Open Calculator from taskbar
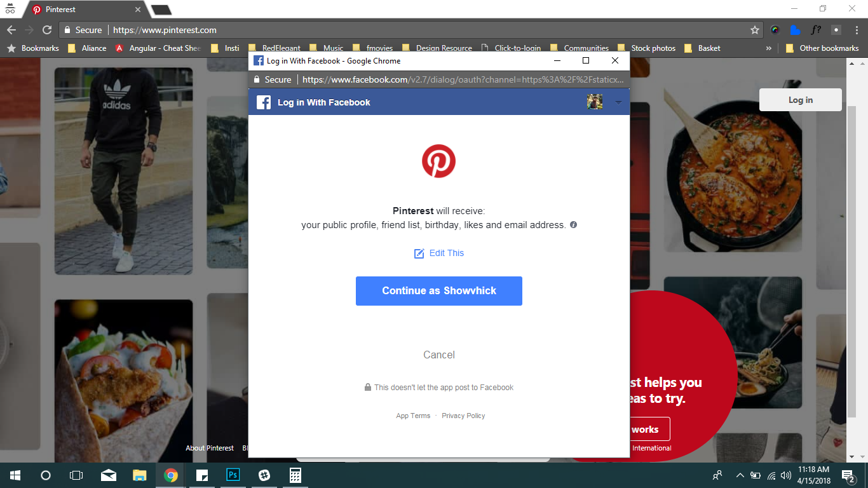This screenshot has width=868, height=488. [x=295, y=475]
